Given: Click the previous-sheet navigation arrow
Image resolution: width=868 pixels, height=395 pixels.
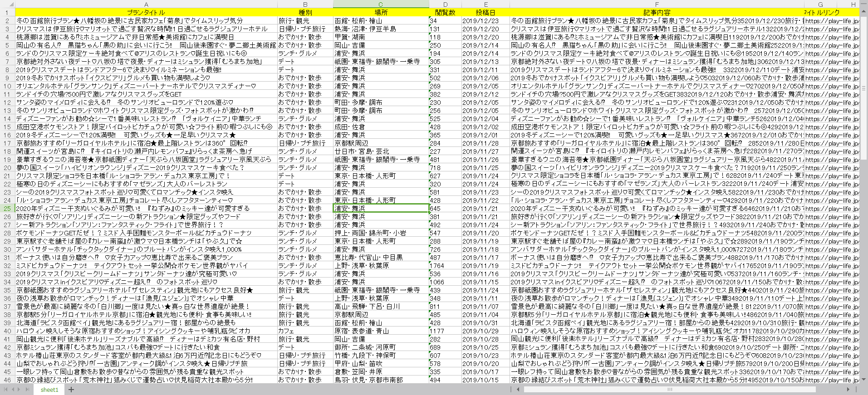Looking at the screenshot, I should click(x=13, y=390).
